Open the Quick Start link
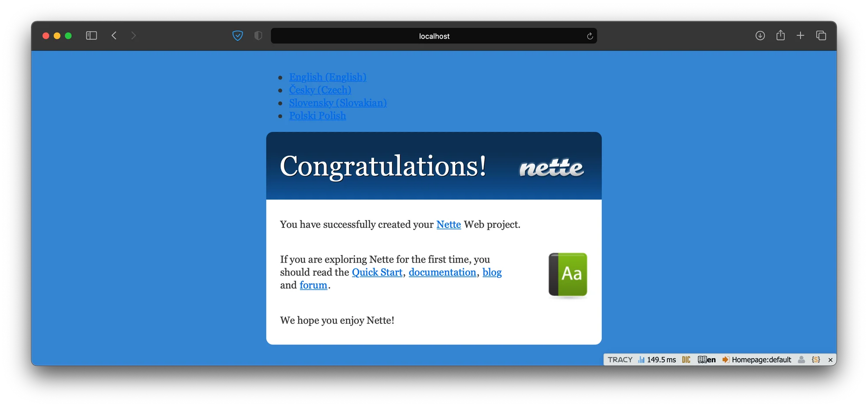Viewport: 868px width, 407px height. coord(377,272)
